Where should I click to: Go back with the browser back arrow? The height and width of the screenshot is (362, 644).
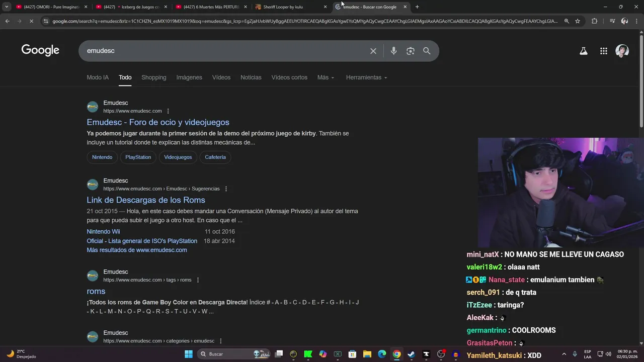pos(7,21)
